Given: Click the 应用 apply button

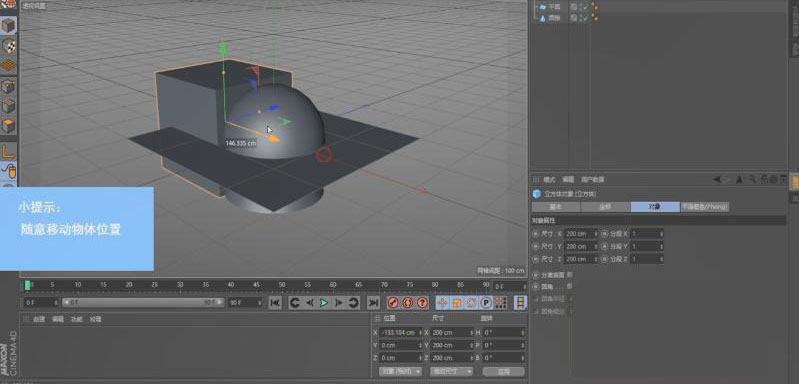Looking at the screenshot, I should (x=503, y=371).
